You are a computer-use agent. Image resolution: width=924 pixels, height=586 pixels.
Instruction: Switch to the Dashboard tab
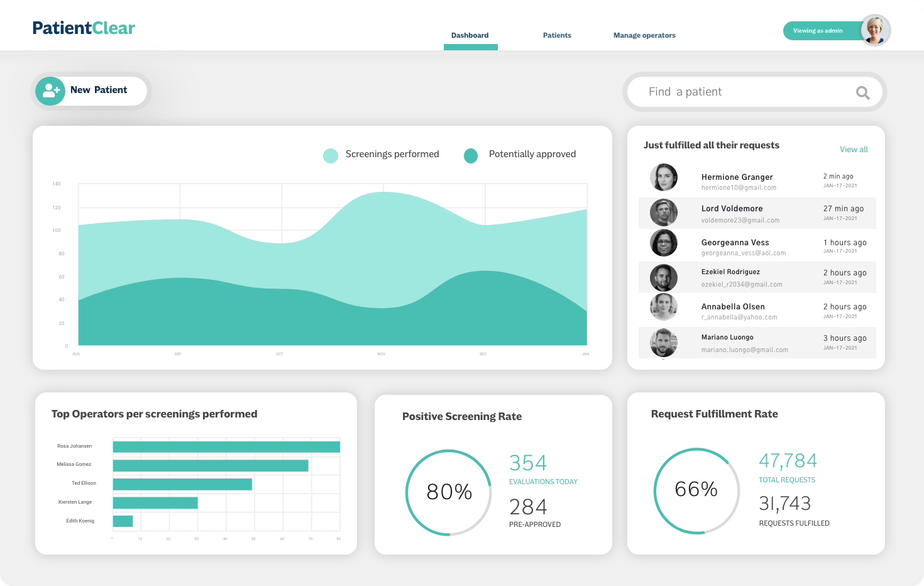(470, 36)
